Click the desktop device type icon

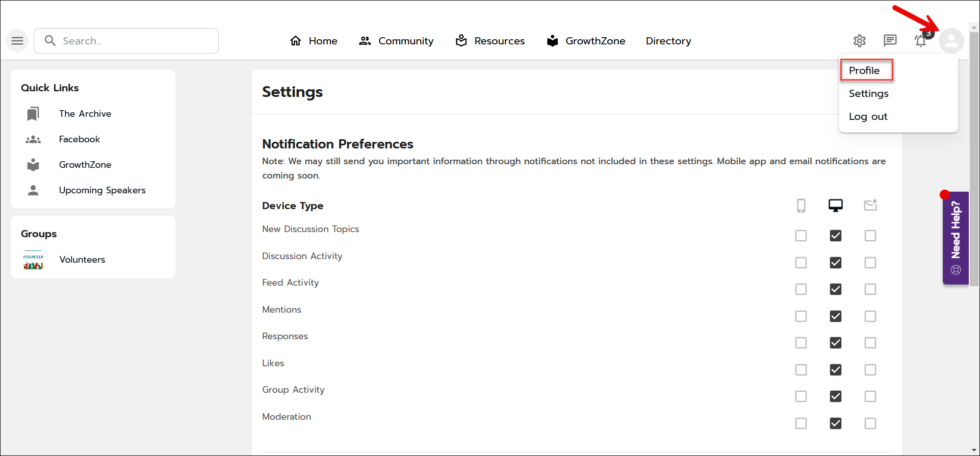click(x=835, y=206)
